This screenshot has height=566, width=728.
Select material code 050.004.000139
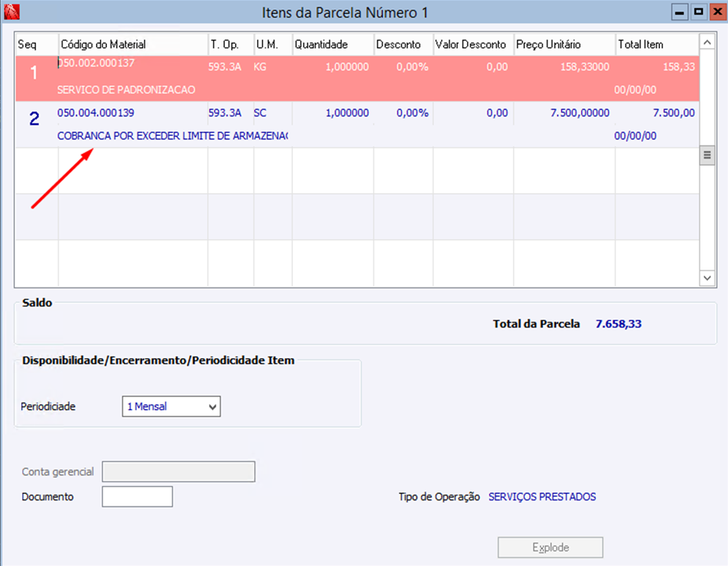[x=95, y=113]
